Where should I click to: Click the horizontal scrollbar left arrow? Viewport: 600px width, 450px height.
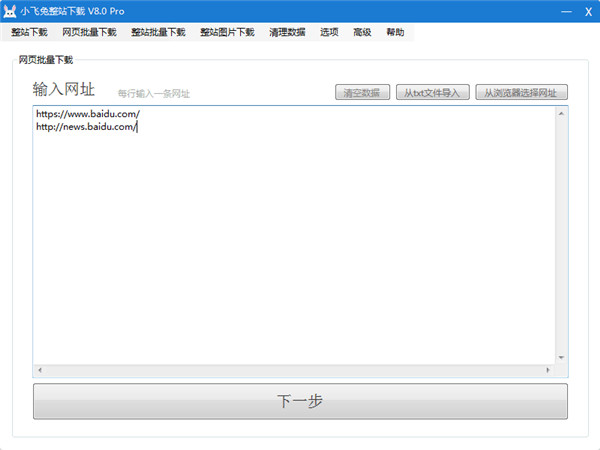[40, 370]
